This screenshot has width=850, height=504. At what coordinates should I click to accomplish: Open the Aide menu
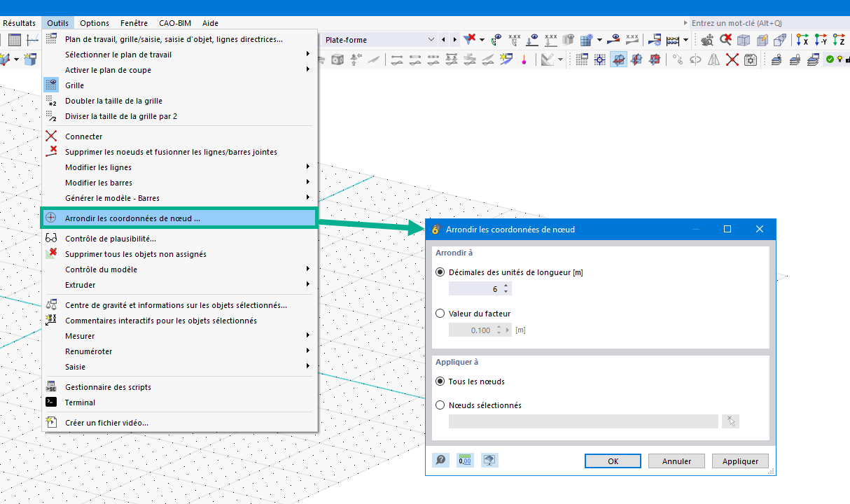[x=210, y=23]
